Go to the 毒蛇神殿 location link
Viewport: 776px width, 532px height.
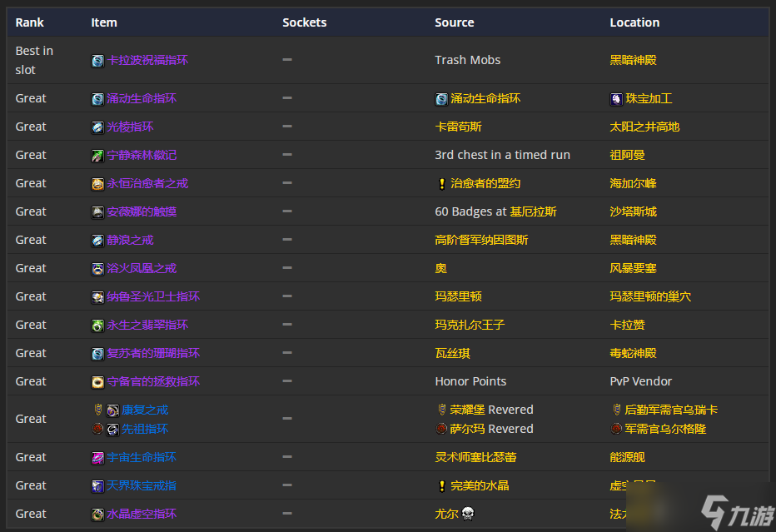coord(633,353)
